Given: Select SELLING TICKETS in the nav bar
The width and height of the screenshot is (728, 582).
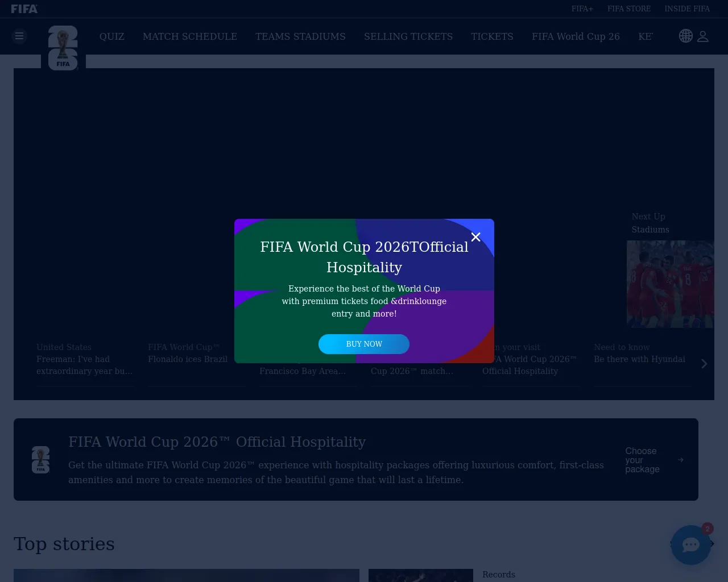Looking at the screenshot, I should click(408, 36).
